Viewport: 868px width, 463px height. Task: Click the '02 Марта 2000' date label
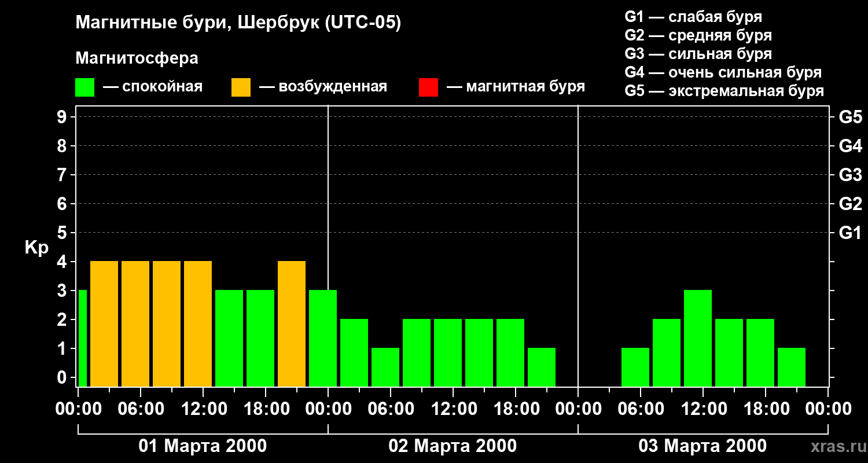click(453, 446)
